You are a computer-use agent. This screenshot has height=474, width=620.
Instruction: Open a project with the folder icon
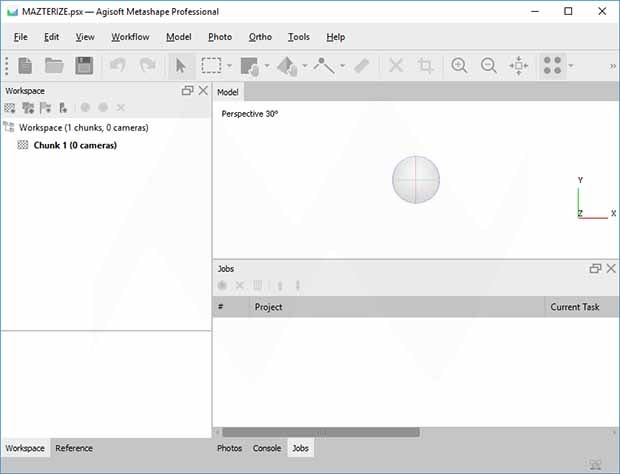tap(54, 66)
